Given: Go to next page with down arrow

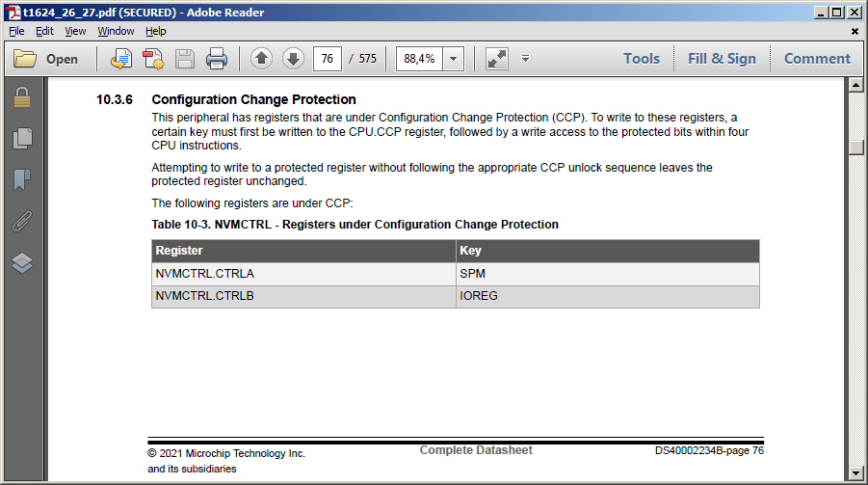Looking at the screenshot, I should click(293, 58).
